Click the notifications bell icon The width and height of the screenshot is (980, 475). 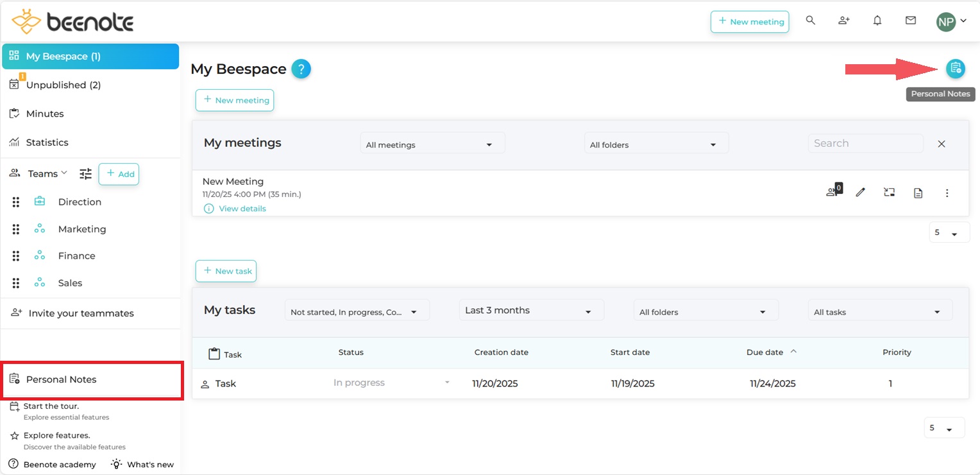[877, 20]
